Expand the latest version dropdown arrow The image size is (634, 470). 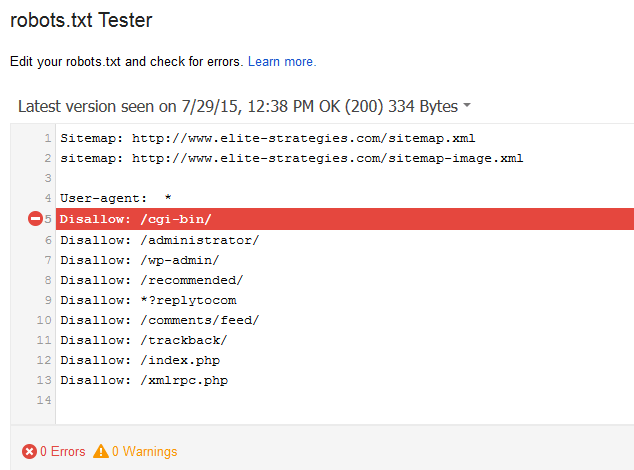tap(467, 107)
